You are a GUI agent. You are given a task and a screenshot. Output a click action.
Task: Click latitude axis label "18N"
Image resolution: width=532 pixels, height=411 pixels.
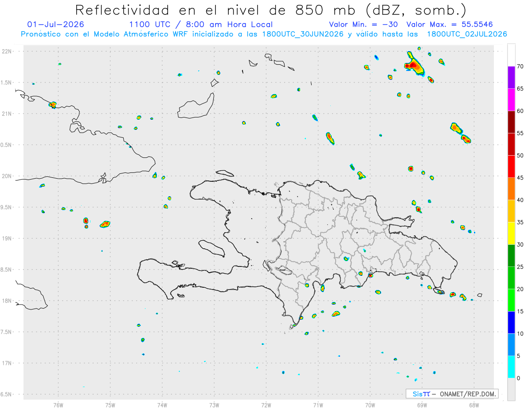[x=7, y=301]
